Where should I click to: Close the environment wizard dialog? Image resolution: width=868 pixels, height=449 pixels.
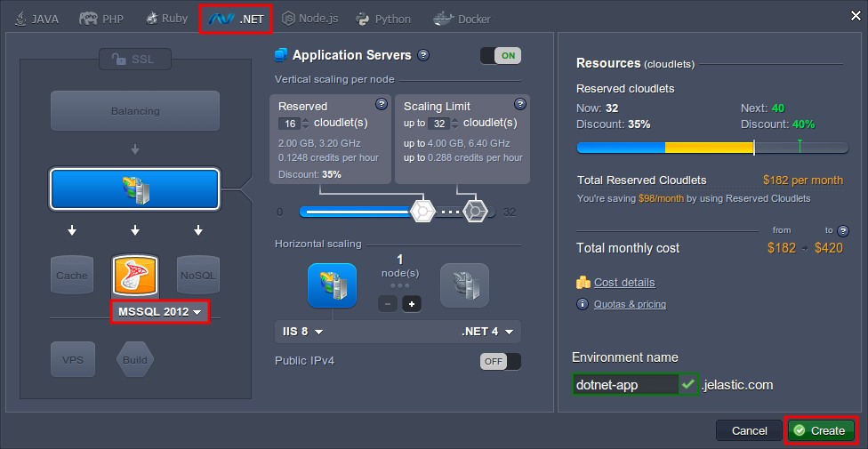(856, 16)
